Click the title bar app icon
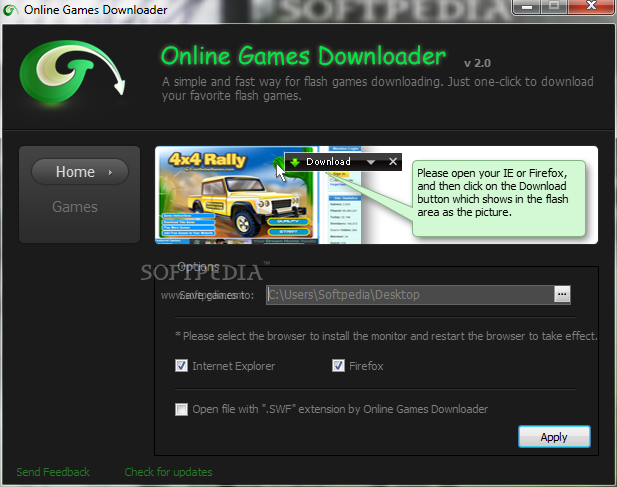The height and width of the screenshot is (487, 617). [11, 10]
